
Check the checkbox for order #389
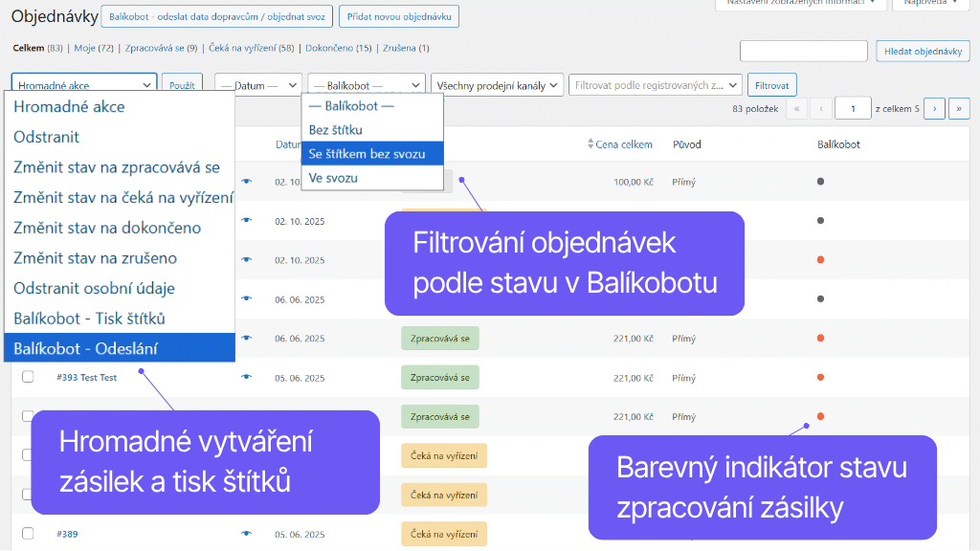(x=26, y=534)
